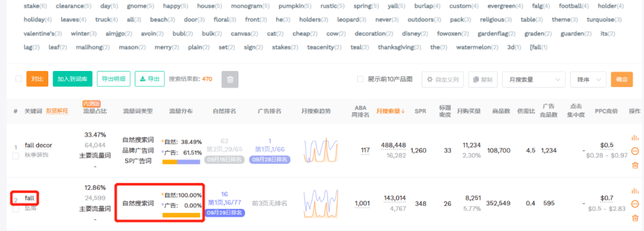Viewport: 644px width, 231px height.
Task: Check the 展示前10产品图 checkbox
Action: [x=360, y=79]
